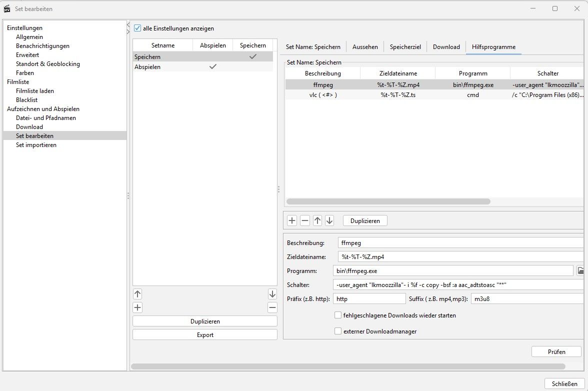
Task: Open Datei- und Pfadnamen settings
Action: (46, 117)
